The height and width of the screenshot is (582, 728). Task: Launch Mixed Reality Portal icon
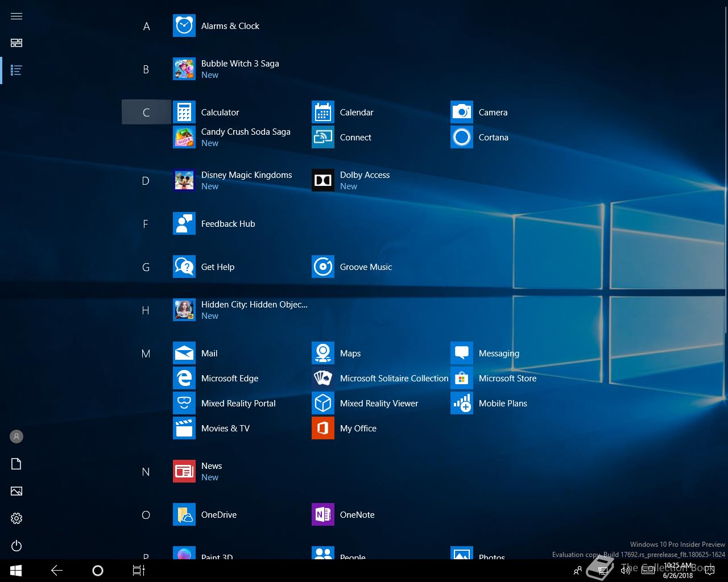[x=184, y=404]
